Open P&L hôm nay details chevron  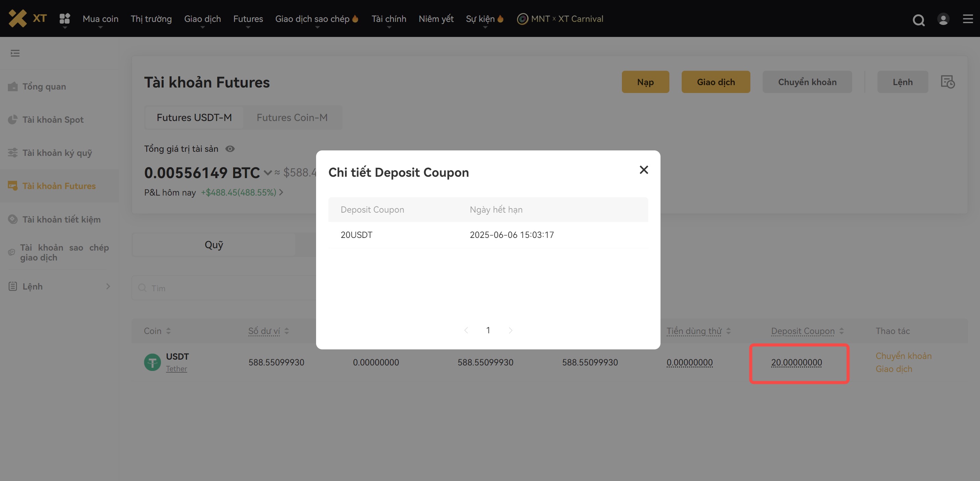pos(281,192)
